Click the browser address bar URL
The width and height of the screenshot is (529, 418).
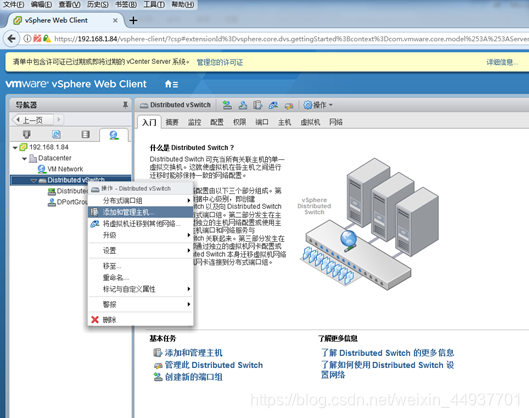[290, 39]
